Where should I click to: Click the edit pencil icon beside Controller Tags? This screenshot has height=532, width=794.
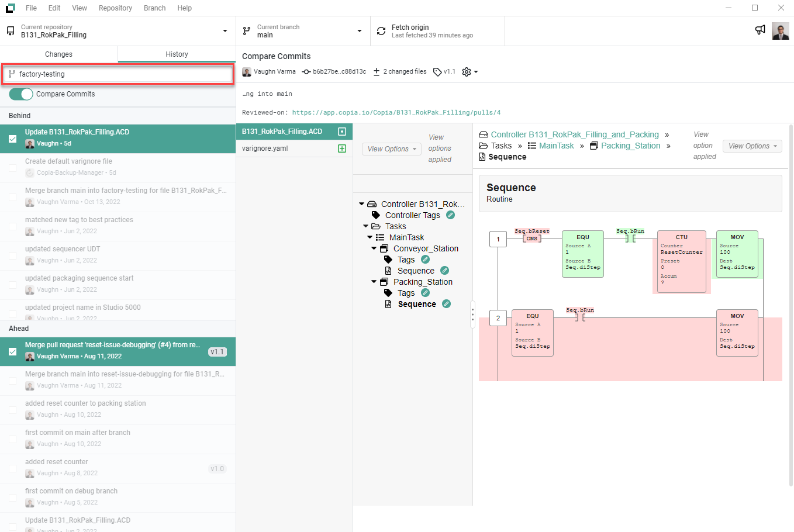click(450, 215)
